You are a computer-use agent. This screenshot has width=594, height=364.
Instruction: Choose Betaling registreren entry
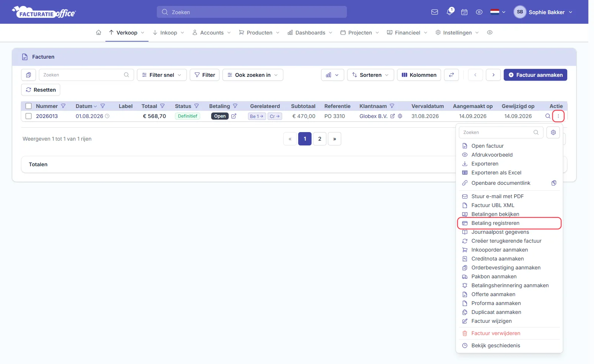click(x=509, y=223)
